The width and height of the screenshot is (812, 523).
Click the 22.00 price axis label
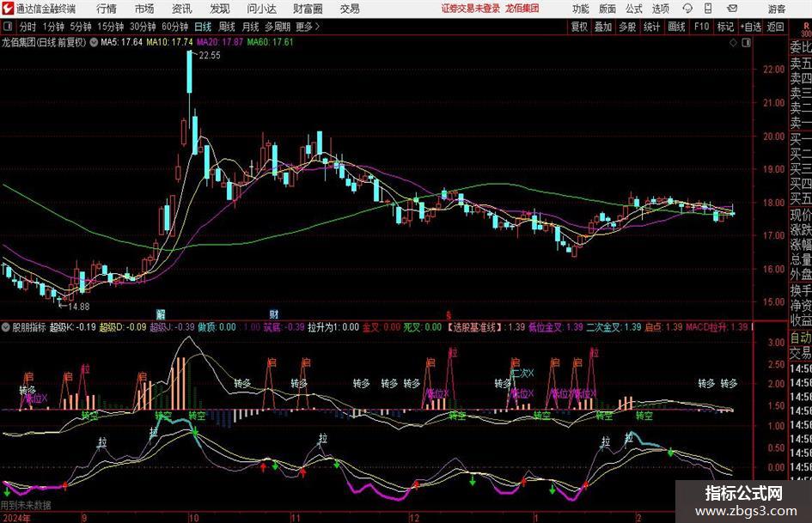[773, 70]
